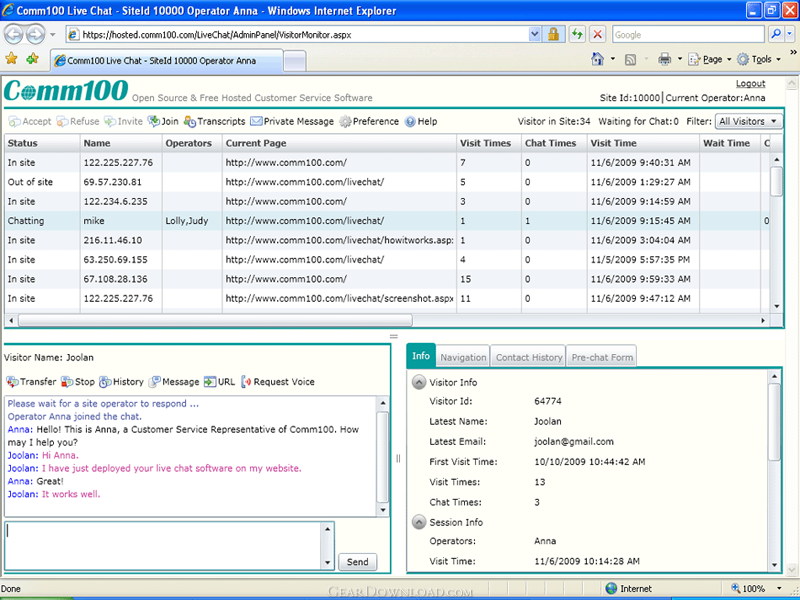The image size is (800, 600).
Task: Open search provider dropdown arrow
Action: coord(789,35)
